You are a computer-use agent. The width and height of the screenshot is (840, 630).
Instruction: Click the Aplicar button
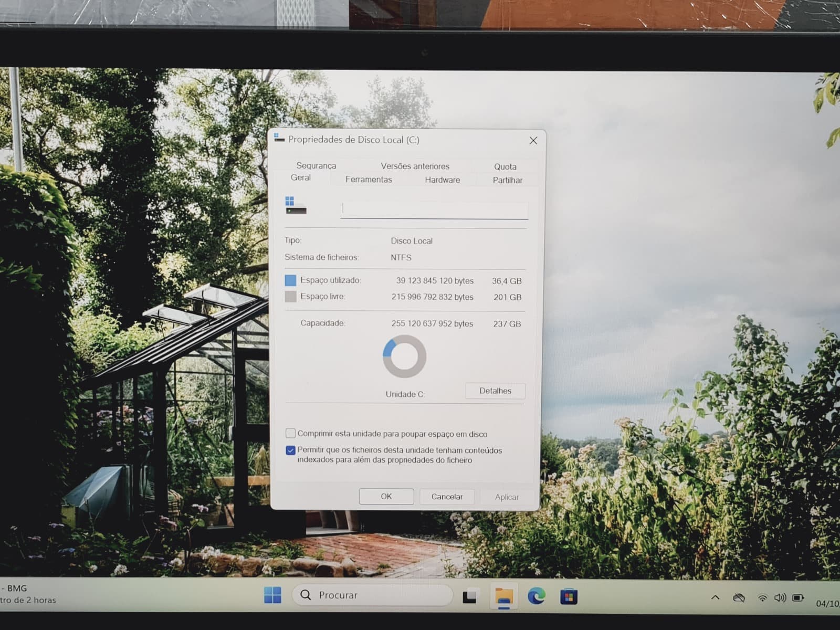point(507,497)
